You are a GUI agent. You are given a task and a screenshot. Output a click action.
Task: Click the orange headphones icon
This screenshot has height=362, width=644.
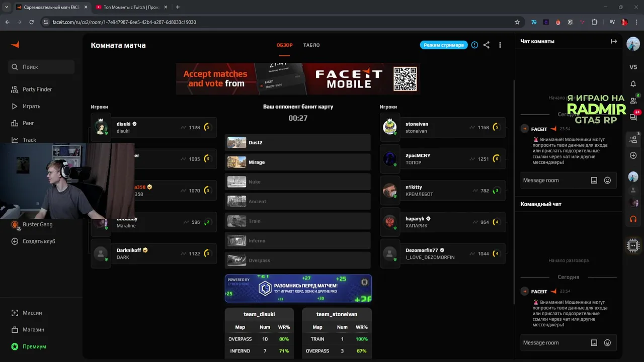633,219
